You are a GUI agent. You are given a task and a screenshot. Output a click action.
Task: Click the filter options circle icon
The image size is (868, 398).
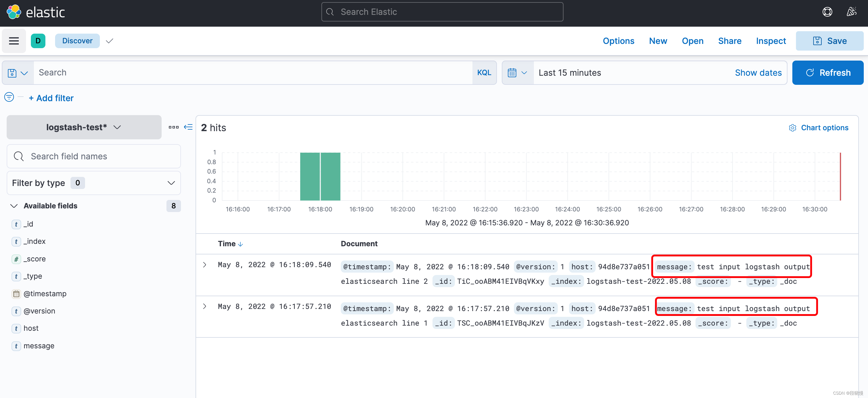[x=9, y=97]
